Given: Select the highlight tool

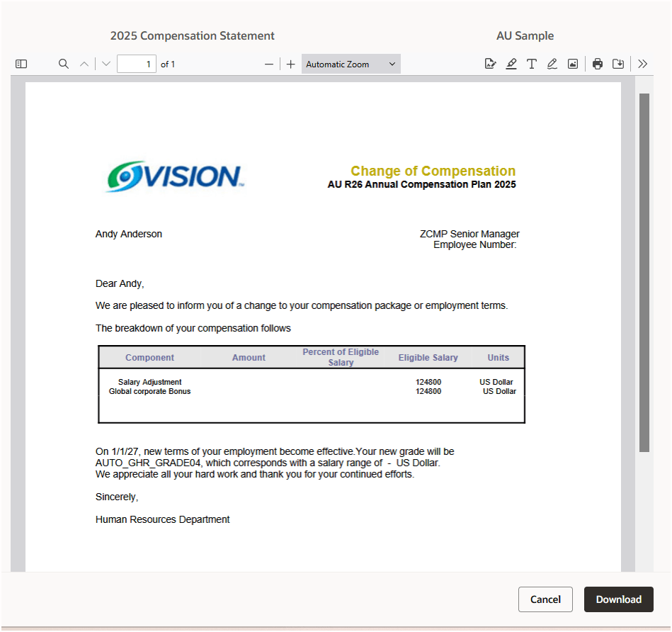Looking at the screenshot, I should pos(511,64).
